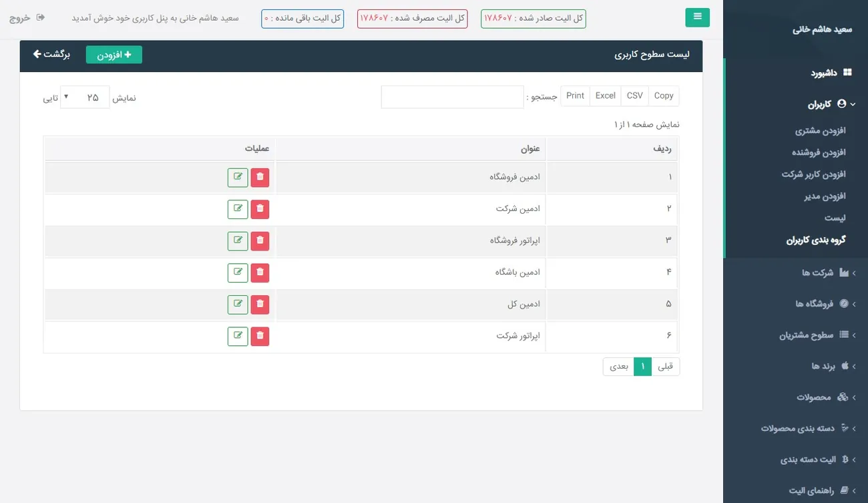Click the CSV export button

(634, 96)
